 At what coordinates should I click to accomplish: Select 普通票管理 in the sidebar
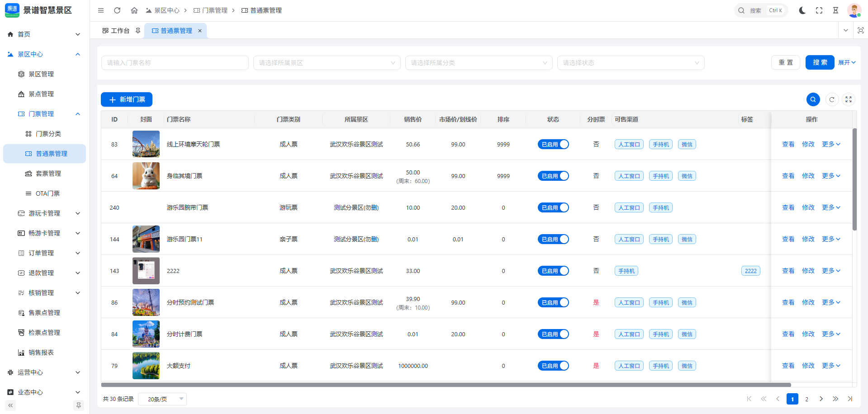pyautogui.click(x=45, y=154)
